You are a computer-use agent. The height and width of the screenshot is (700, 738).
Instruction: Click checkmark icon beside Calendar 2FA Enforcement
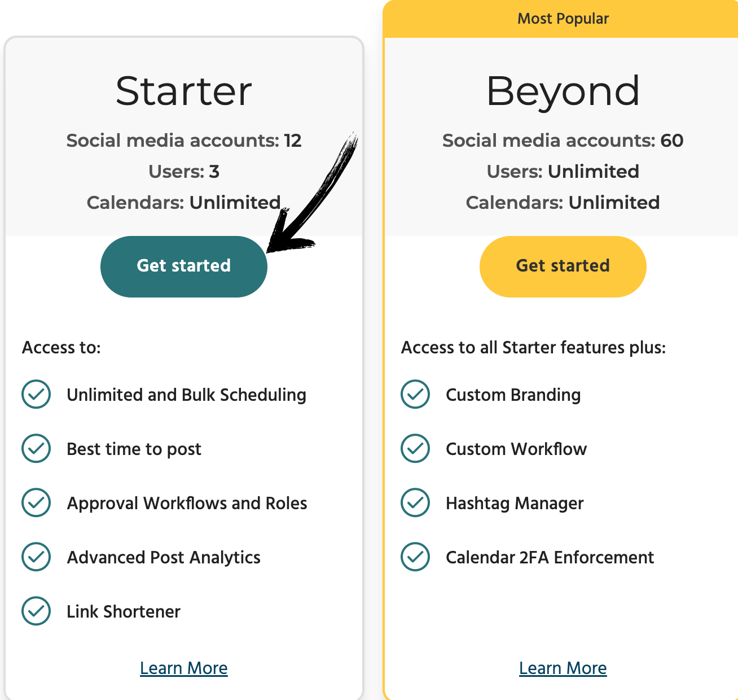click(415, 557)
